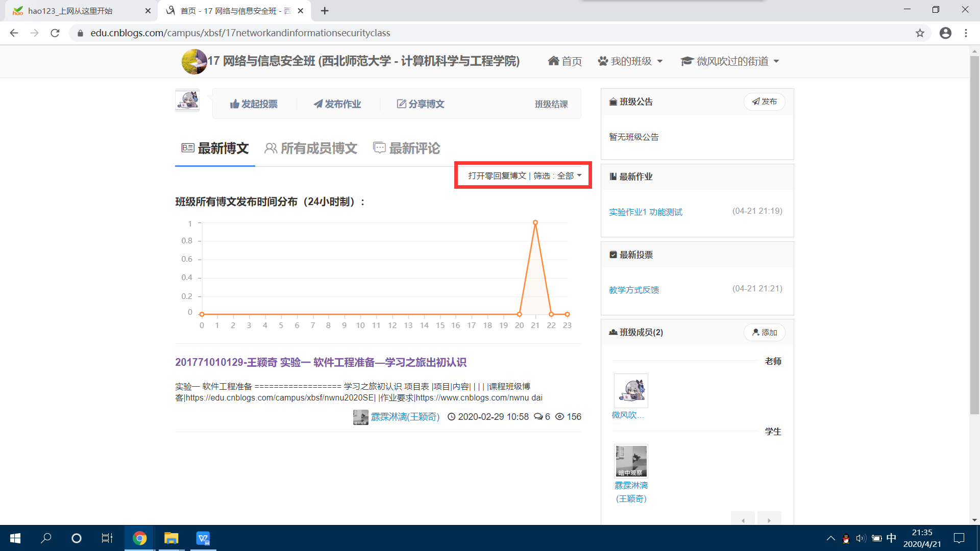Expand the 我的班级 dropdown menu
The width and height of the screenshot is (980, 551).
pyautogui.click(x=630, y=61)
